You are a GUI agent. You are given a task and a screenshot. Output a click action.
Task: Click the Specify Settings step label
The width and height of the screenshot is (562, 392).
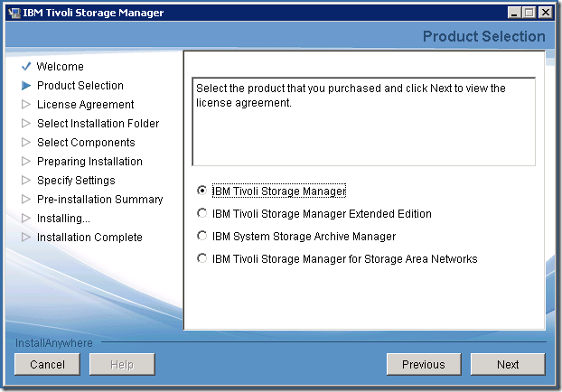tap(76, 181)
